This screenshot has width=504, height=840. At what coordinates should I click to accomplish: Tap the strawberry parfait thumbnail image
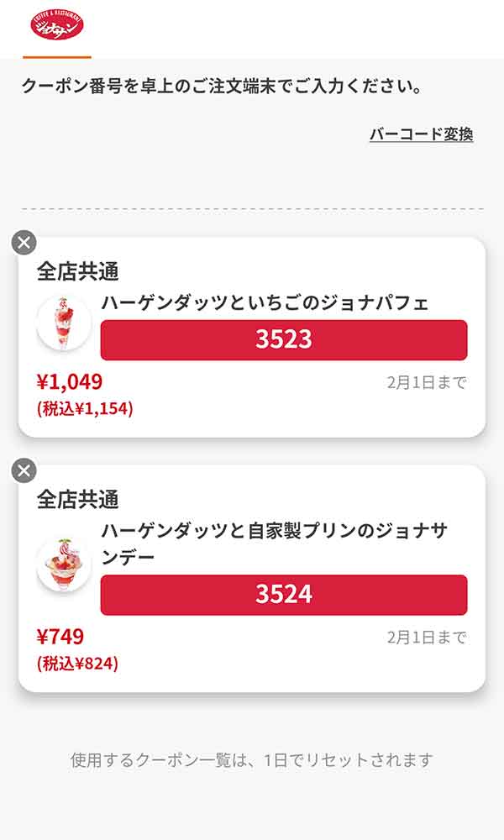(x=64, y=323)
